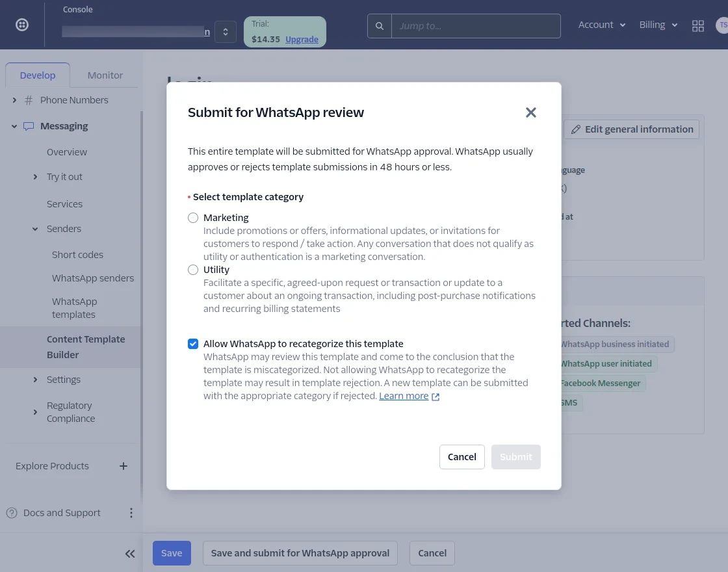The width and height of the screenshot is (728, 572).
Task: Click the pencil icon on Edit general information
Action: [x=576, y=129]
